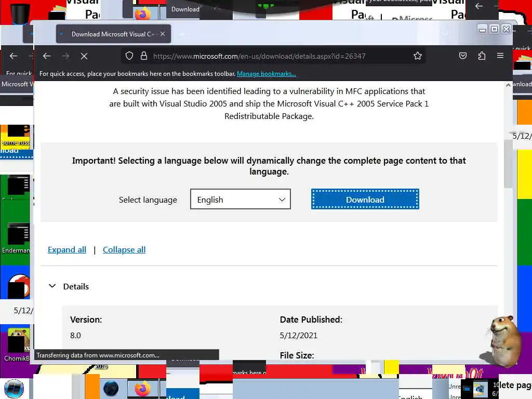Select the Download Microsoft Visual C++ tab

point(113,34)
